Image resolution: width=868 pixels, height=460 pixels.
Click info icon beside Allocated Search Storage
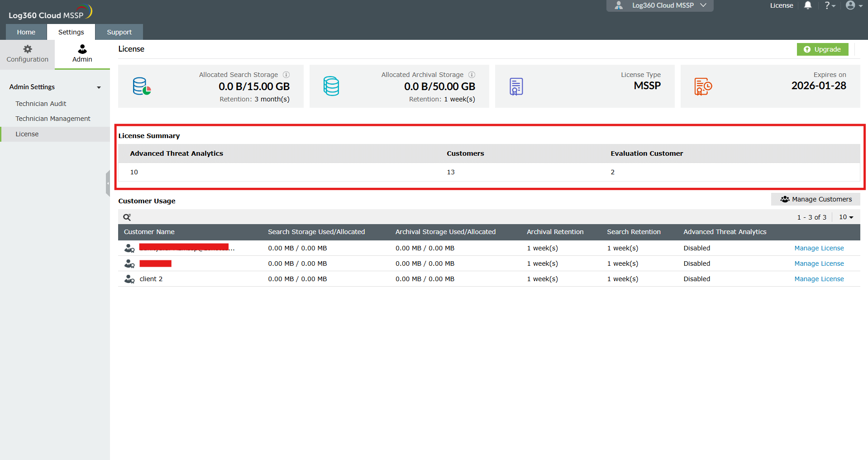(x=286, y=75)
